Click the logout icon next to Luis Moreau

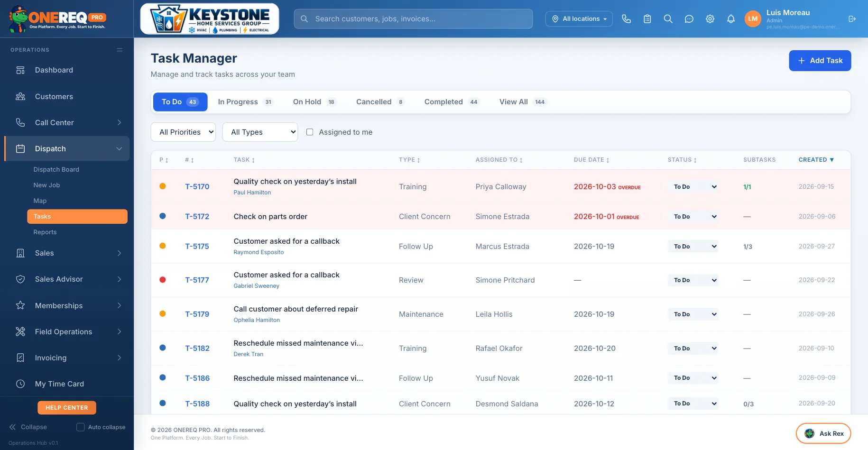point(852,19)
